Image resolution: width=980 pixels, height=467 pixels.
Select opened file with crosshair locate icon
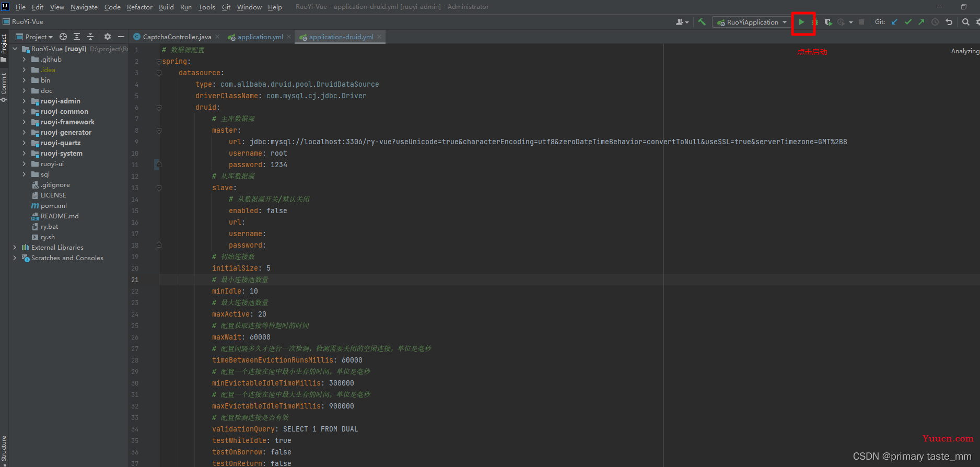[x=63, y=37]
